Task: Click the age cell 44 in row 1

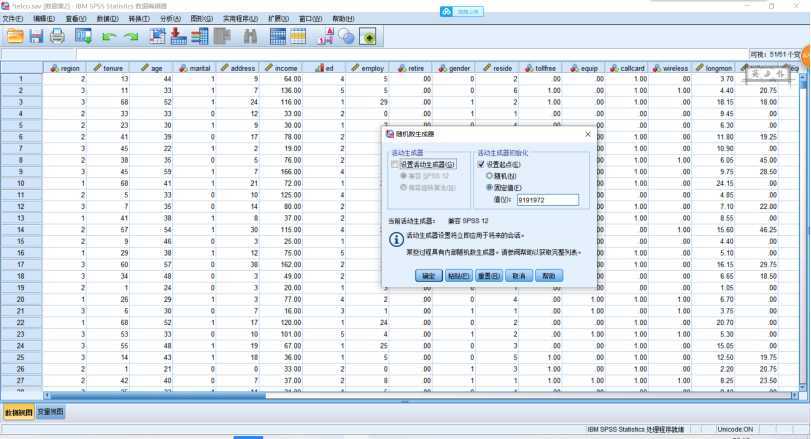Action: (151, 79)
